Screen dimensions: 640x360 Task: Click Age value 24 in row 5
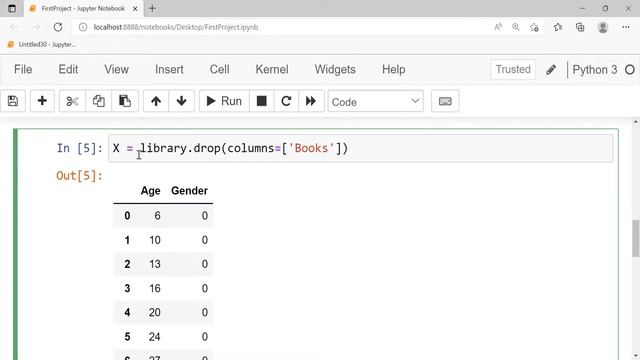click(155, 337)
